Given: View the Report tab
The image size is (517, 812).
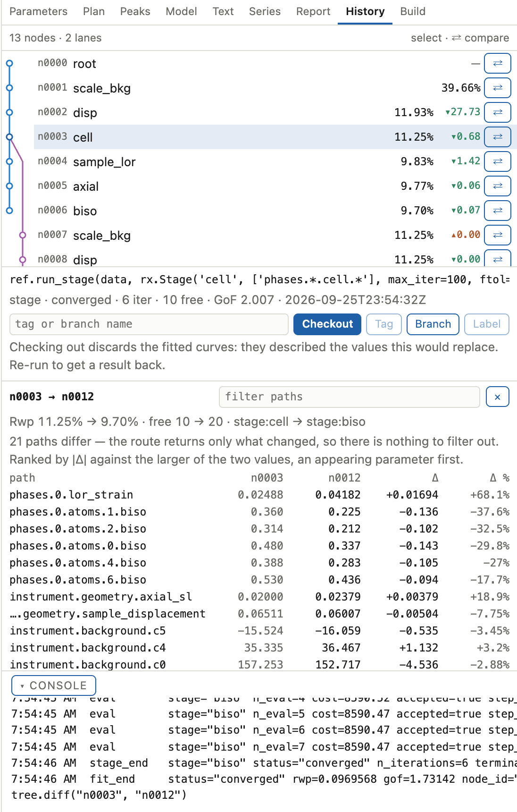Looking at the screenshot, I should [x=313, y=11].
